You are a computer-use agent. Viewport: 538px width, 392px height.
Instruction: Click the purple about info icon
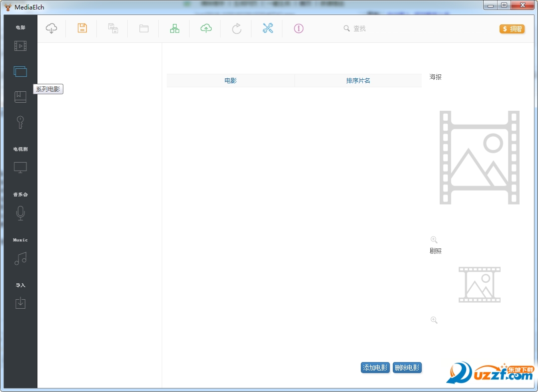pyautogui.click(x=298, y=28)
